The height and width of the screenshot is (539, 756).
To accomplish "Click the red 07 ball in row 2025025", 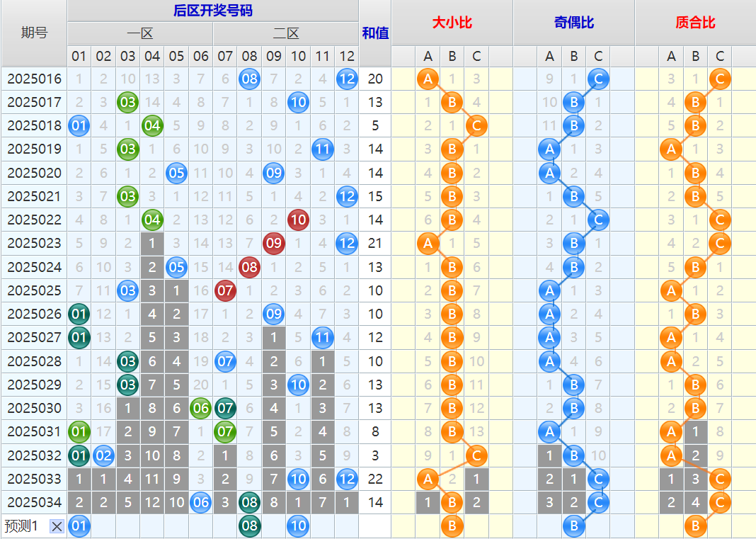I will [x=225, y=290].
